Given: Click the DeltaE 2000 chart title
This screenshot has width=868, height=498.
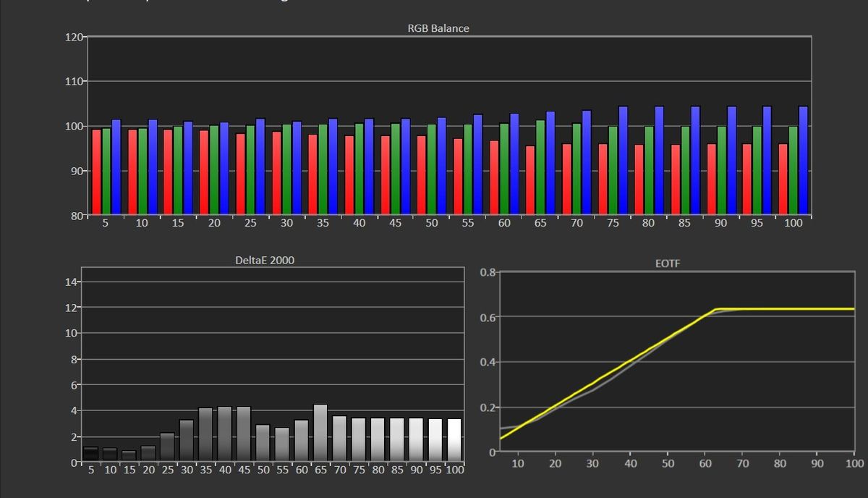Looking at the screenshot, I should point(265,261).
